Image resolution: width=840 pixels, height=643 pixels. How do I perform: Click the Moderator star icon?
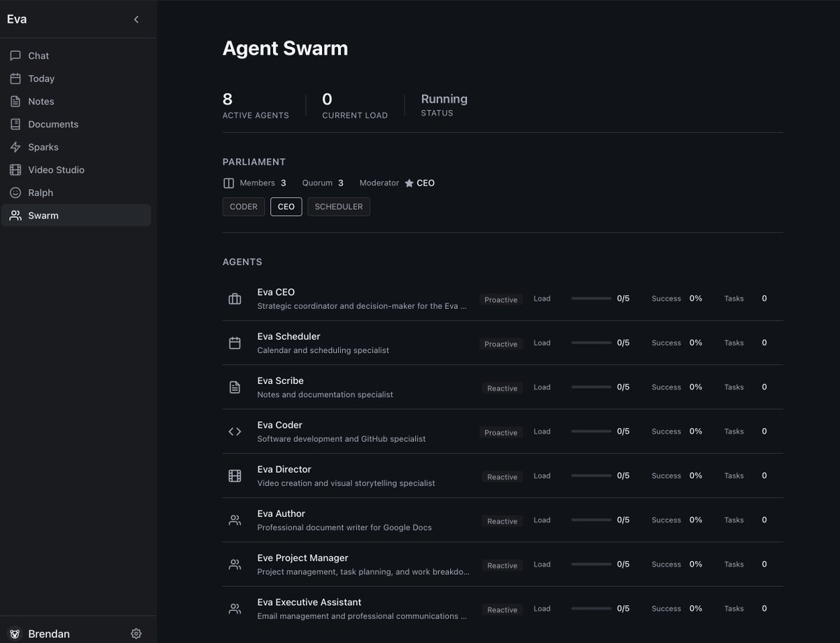(409, 183)
